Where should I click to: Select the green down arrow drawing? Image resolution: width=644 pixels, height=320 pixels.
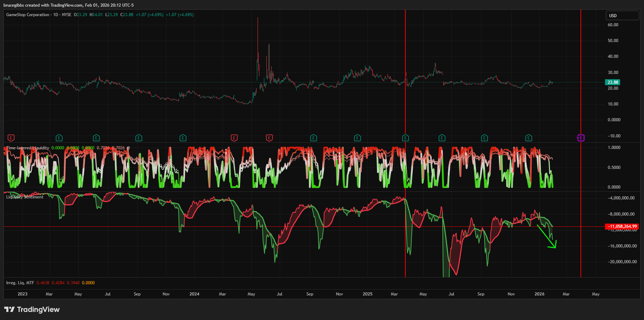[547, 238]
